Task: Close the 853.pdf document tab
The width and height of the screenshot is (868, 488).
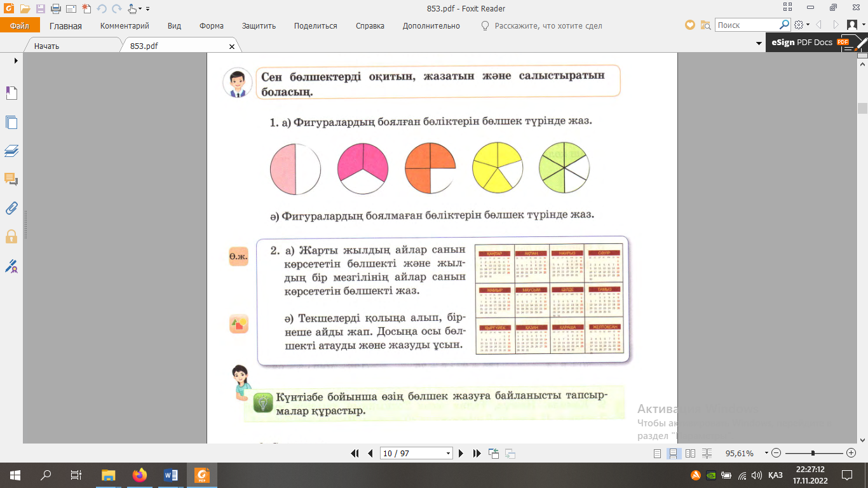Action: click(x=231, y=46)
